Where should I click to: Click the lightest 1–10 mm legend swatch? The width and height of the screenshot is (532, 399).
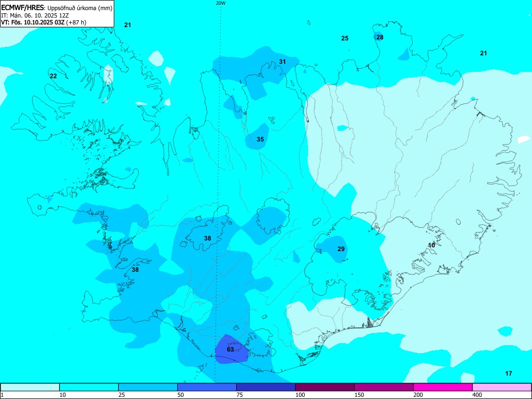click(30, 387)
